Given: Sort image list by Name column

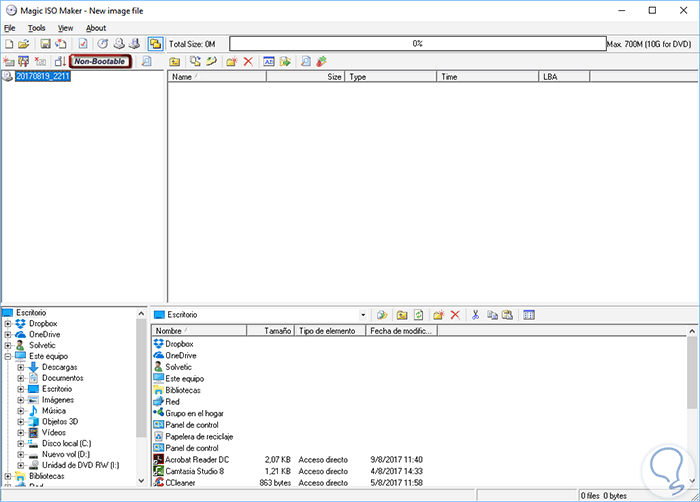Looking at the screenshot, I should click(217, 77).
